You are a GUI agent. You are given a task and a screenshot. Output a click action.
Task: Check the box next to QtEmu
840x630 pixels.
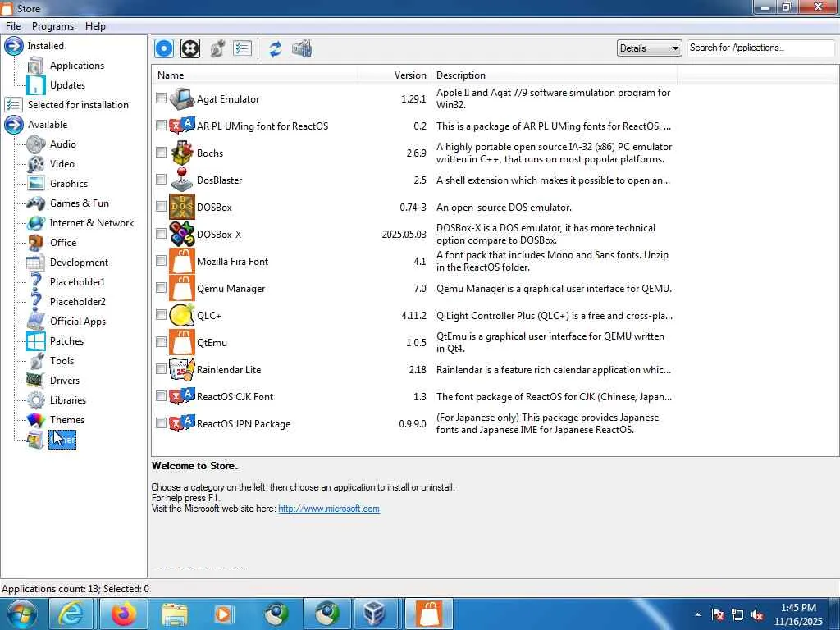pos(161,342)
